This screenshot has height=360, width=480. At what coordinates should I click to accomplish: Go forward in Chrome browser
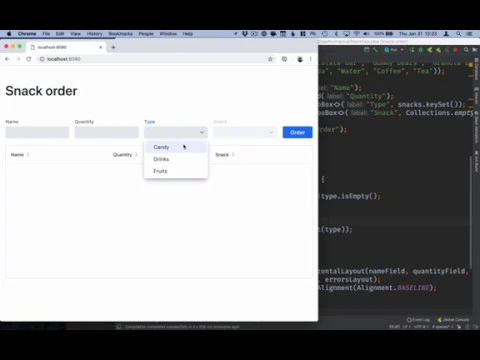(x=18, y=59)
